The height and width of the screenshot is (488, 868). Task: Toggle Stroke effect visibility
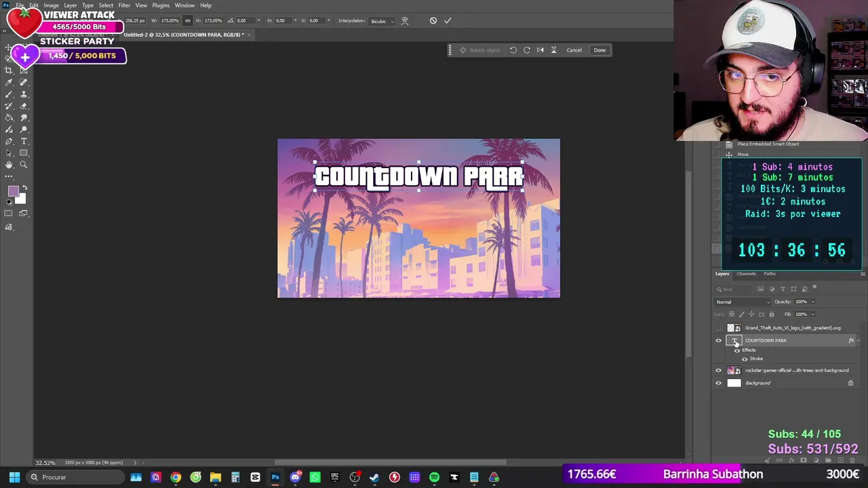[x=745, y=359]
